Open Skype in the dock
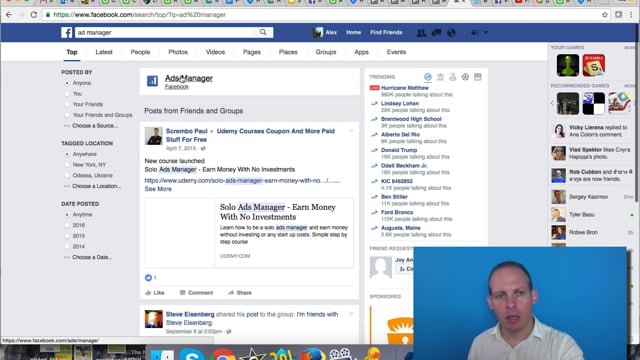This screenshot has width=640, height=360. click(192, 354)
